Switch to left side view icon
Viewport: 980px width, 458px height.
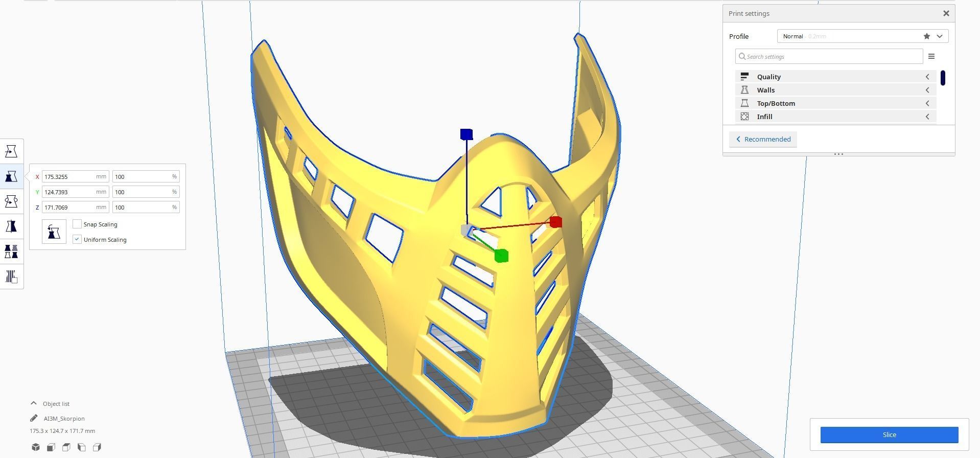coord(81,447)
